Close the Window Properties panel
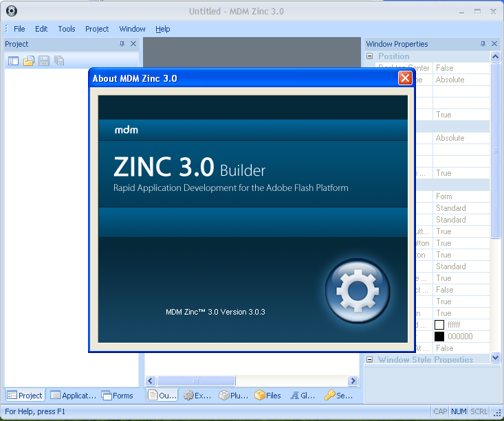 point(494,44)
